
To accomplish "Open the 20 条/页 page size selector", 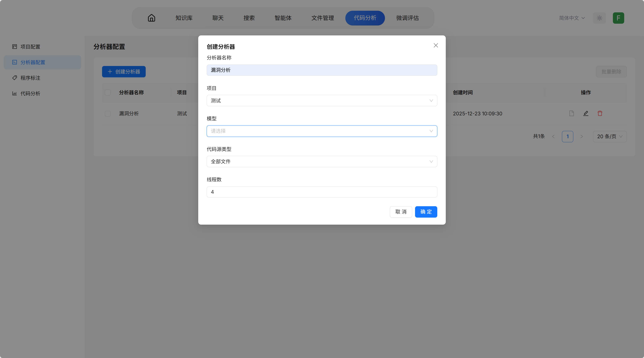I will (x=609, y=136).
